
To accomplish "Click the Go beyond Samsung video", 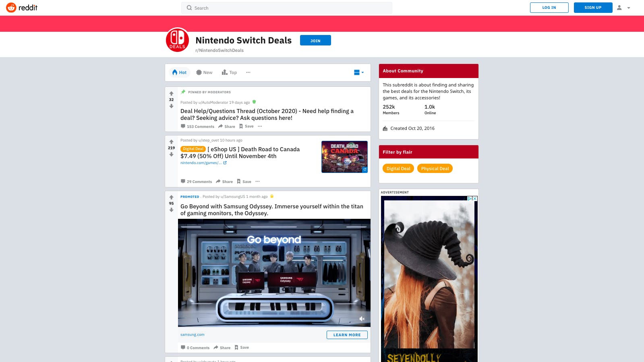I will tap(274, 273).
